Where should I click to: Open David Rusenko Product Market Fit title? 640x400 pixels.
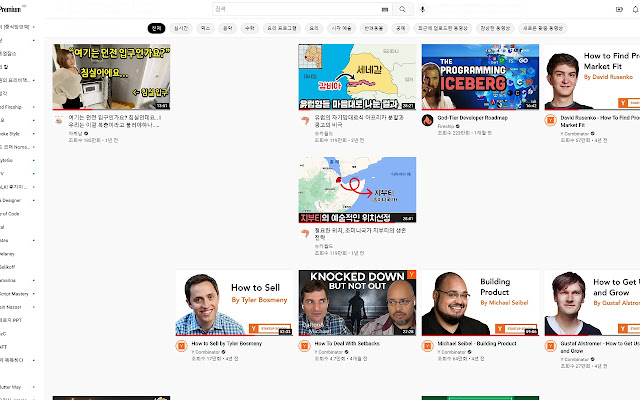[x=600, y=121]
